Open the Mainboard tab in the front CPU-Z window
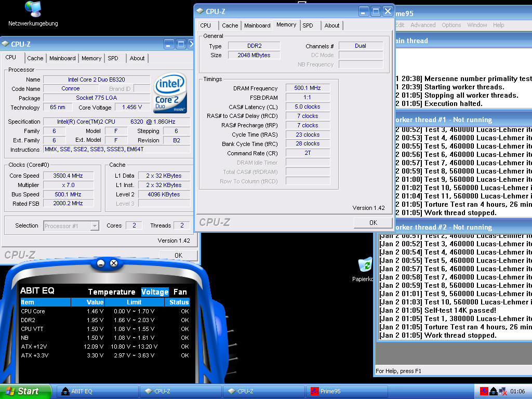 (257, 25)
